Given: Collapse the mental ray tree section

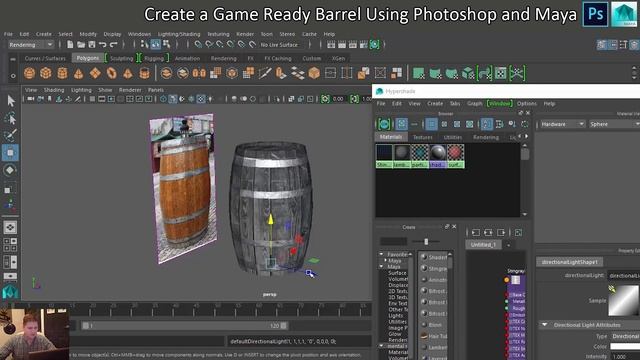Looking at the screenshot, I should [381, 346].
